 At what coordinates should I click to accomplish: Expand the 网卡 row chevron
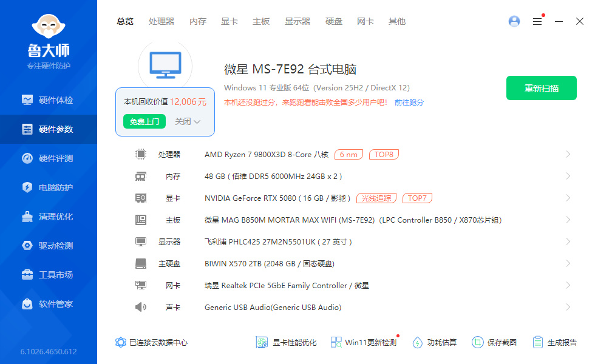click(x=568, y=285)
